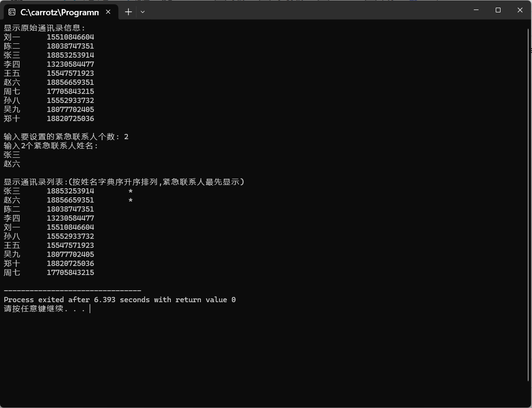Click 17705843215 in the sorted list
The width and height of the screenshot is (532, 408).
pos(70,273)
